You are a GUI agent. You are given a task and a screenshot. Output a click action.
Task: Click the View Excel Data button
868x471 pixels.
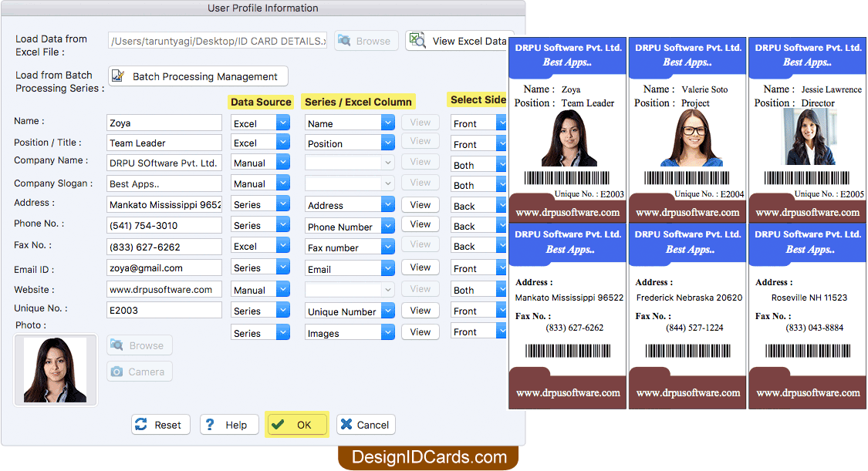pyautogui.click(x=461, y=41)
